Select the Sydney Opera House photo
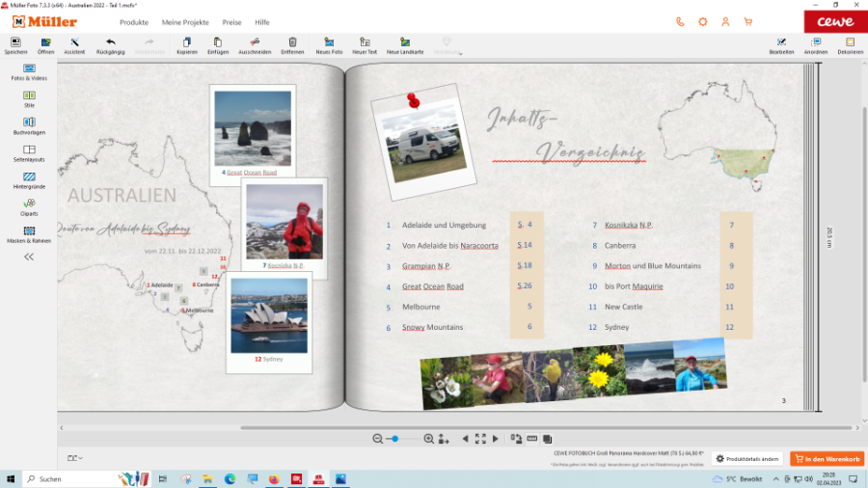Viewport: 868px width, 488px height. (x=269, y=315)
